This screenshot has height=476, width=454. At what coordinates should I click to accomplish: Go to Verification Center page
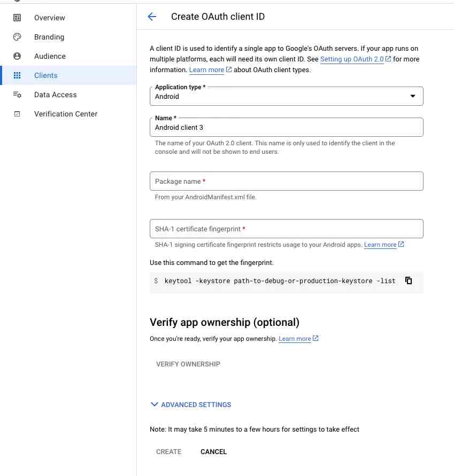point(66,114)
